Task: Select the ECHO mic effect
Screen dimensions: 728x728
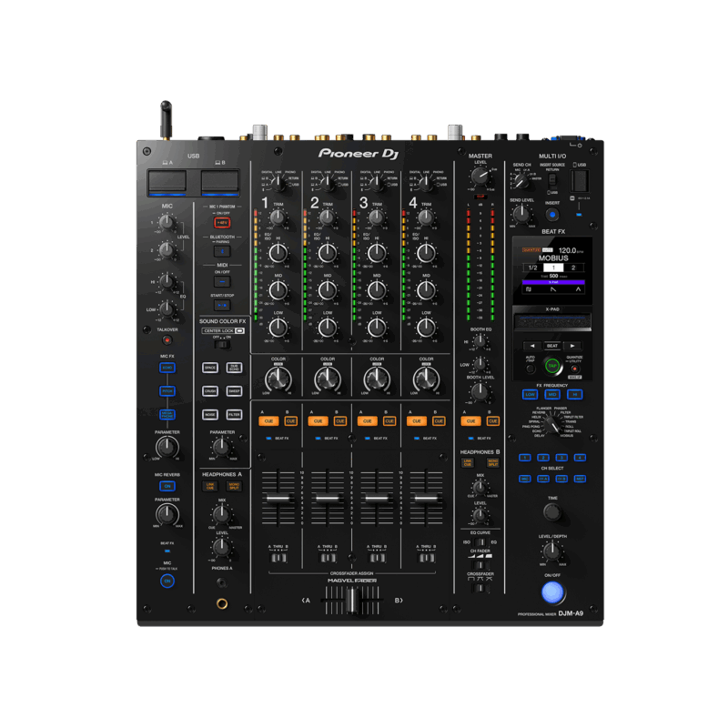Action: pos(167,368)
